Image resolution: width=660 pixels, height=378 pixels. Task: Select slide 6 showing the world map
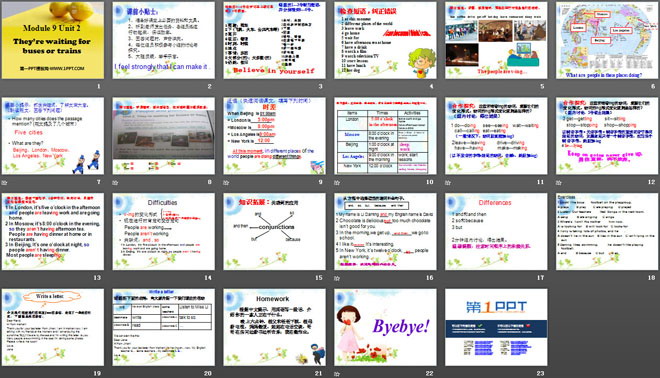pos(607,40)
